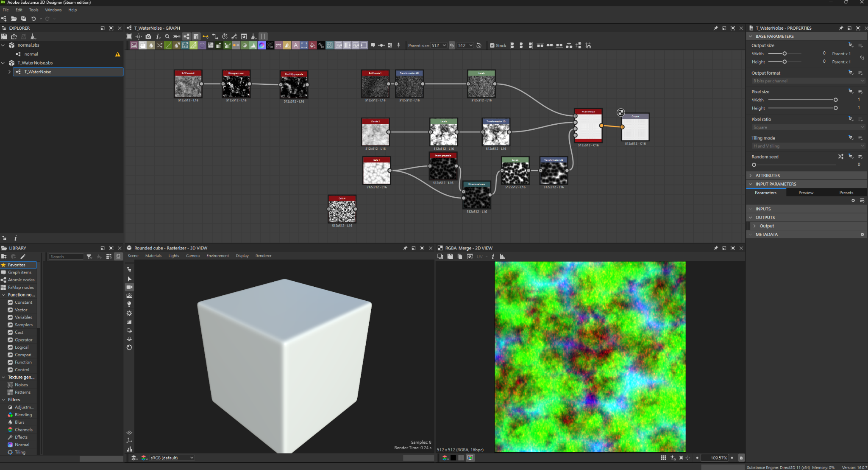Click the wrench tools icon in graph toolbar
The height and width of the screenshot is (470, 868).
pyautogui.click(x=234, y=36)
